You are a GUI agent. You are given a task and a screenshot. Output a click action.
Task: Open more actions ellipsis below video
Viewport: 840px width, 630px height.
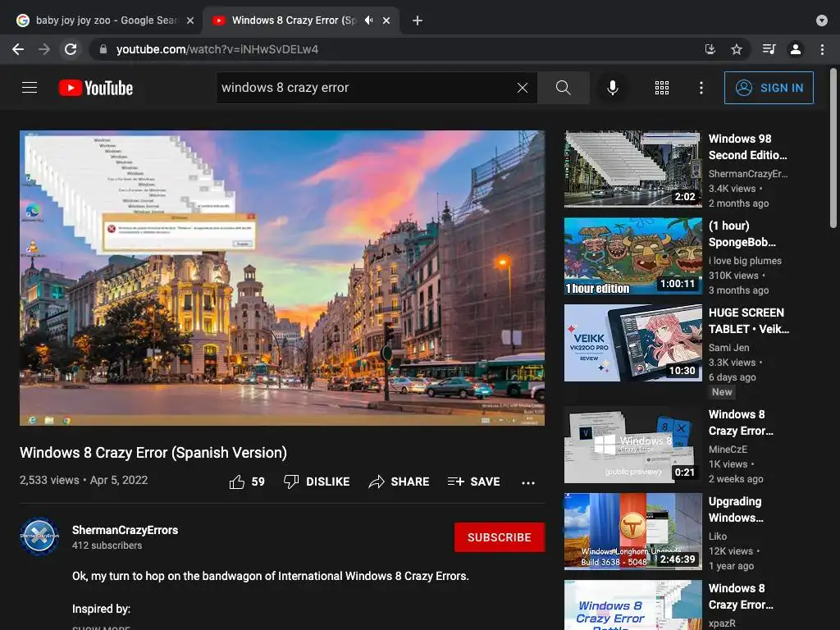(x=528, y=482)
